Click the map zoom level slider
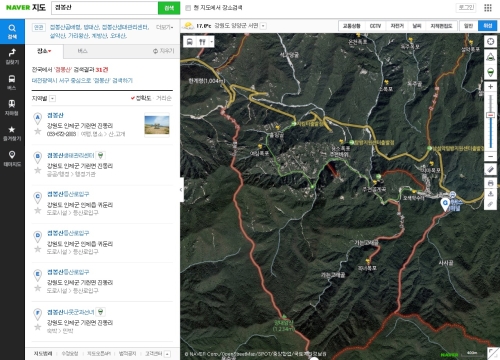 click(491, 121)
